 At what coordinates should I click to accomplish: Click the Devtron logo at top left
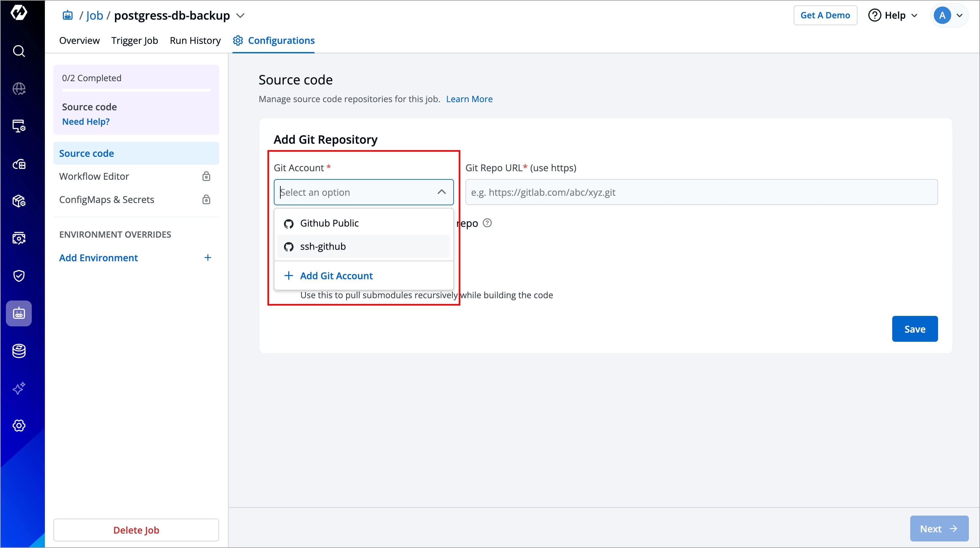[x=19, y=12]
